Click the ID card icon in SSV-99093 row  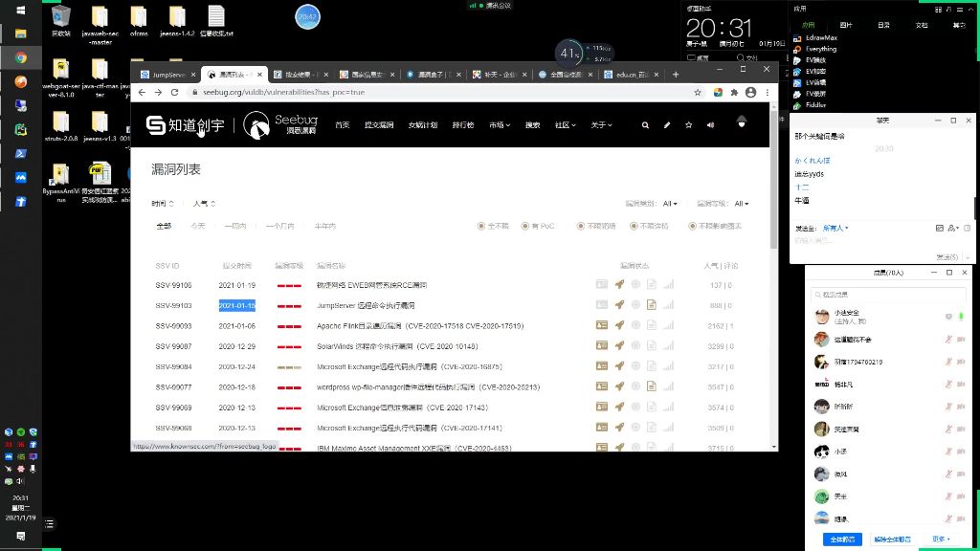602,325
